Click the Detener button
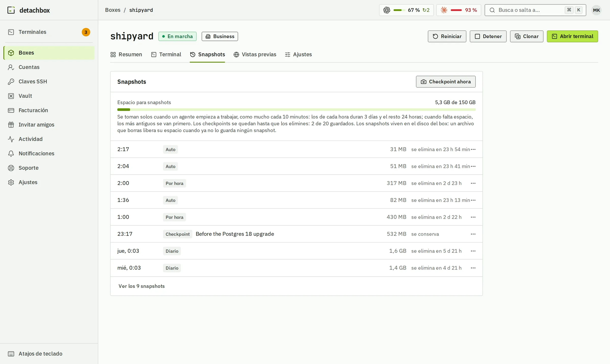 coord(488,36)
